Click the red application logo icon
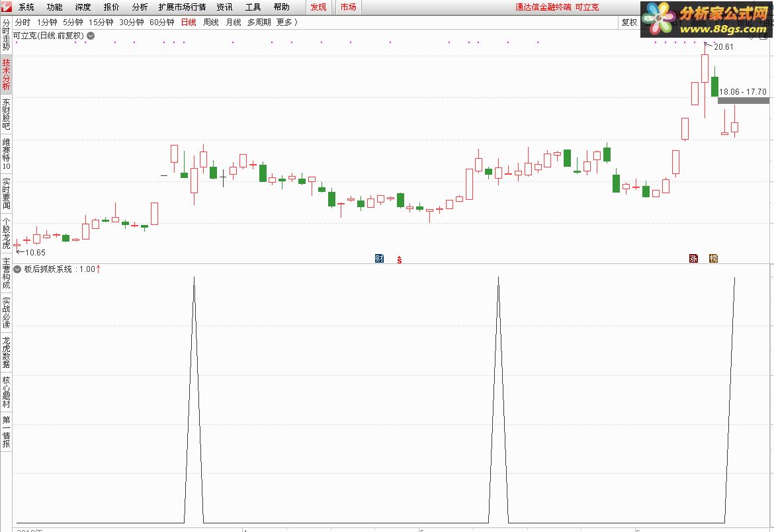 click(x=6, y=7)
